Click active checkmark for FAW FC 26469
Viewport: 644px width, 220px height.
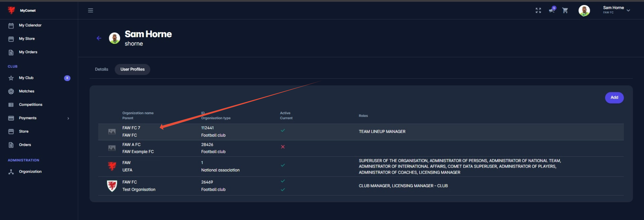(x=283, y=181)
